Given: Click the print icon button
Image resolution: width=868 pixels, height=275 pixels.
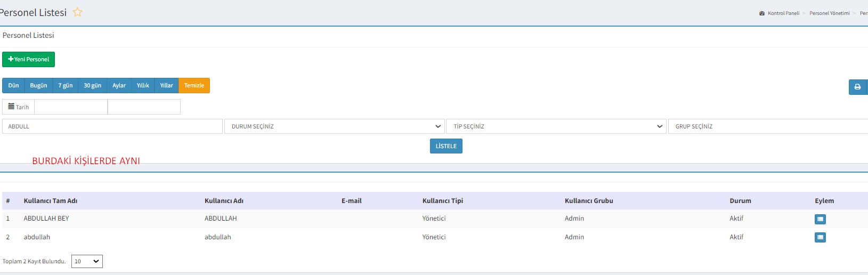Looking at the screenshot, I should coord(857,87).
